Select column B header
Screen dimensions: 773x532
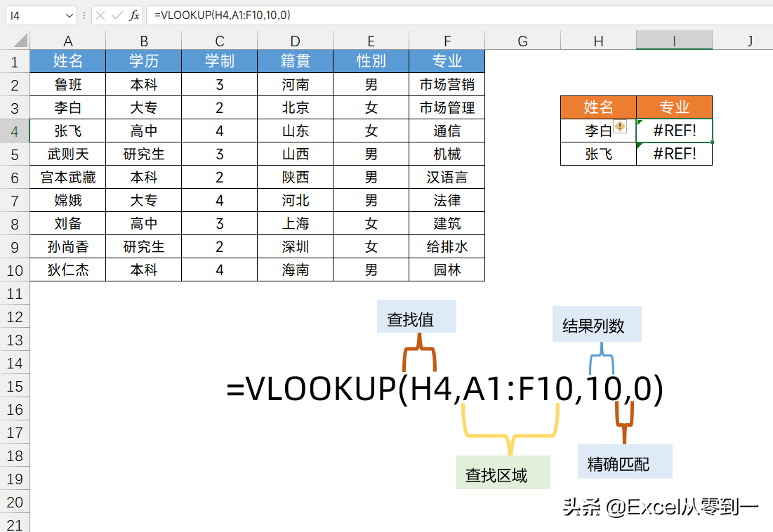[x=144, y=41]
